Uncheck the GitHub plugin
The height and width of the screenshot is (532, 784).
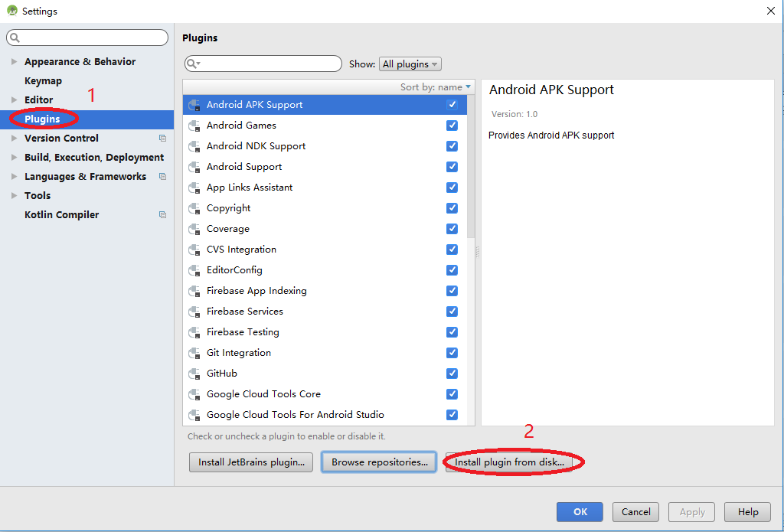point(452,374)
